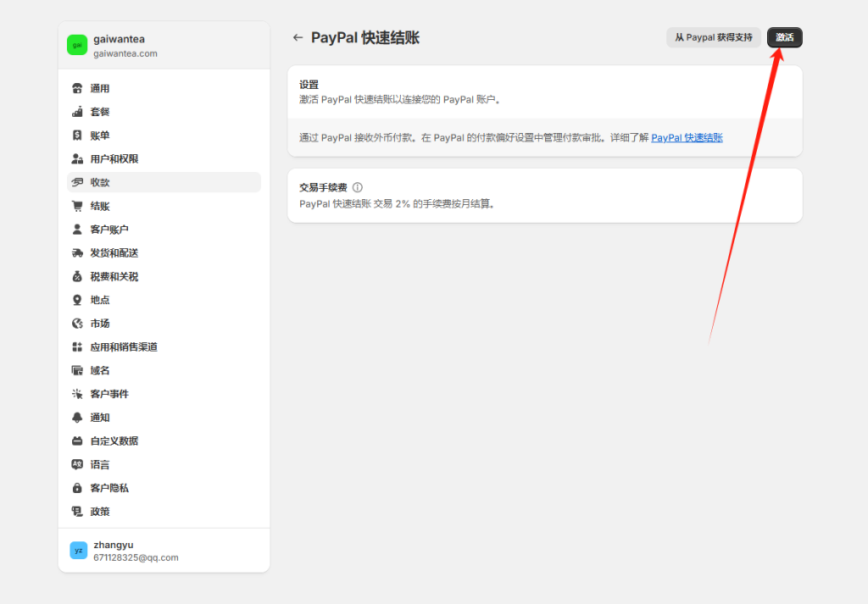Open the 结账 checkout settings icon
Image resolution: width=868 pixels, height=604 pixels.
tap(76, 205)
